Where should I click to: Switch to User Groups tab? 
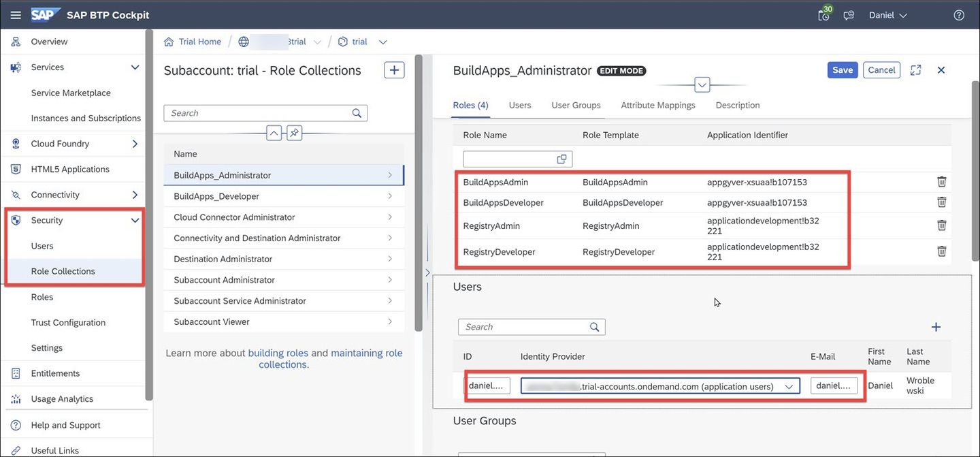[576, 106]
